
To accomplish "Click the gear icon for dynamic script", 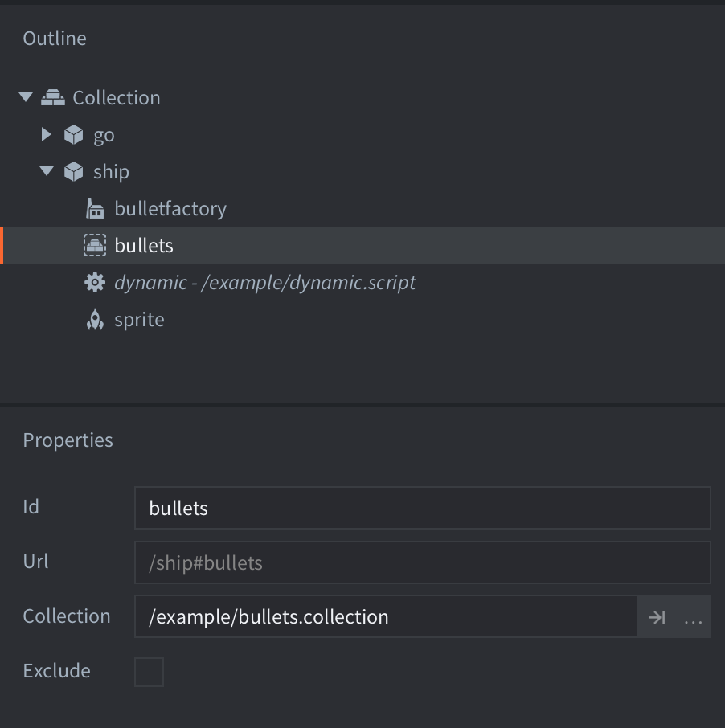I will pyautogui.click(x=95, y=282).
